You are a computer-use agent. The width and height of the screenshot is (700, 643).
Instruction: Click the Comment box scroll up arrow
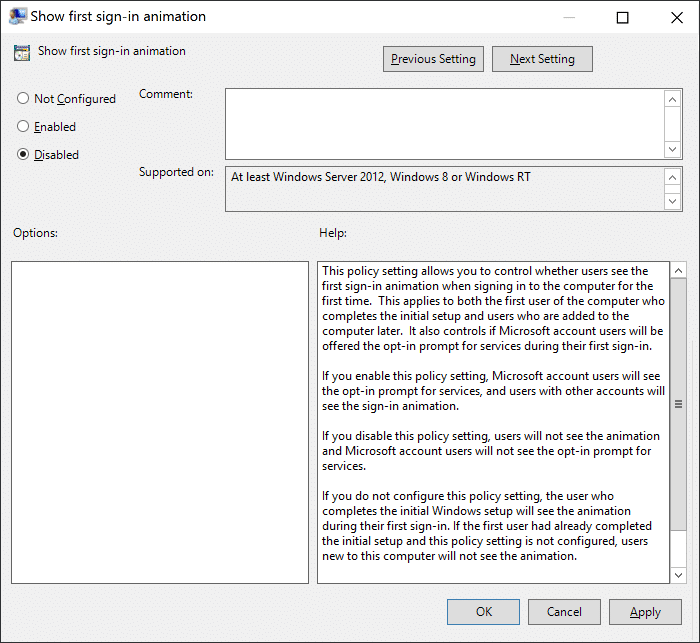click(673, 99)
